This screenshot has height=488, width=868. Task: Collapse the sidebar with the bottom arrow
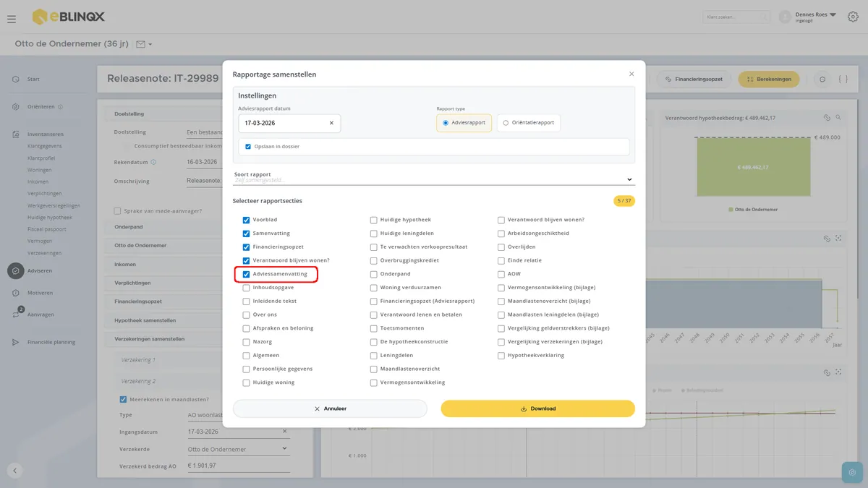(x=15, y=471)
